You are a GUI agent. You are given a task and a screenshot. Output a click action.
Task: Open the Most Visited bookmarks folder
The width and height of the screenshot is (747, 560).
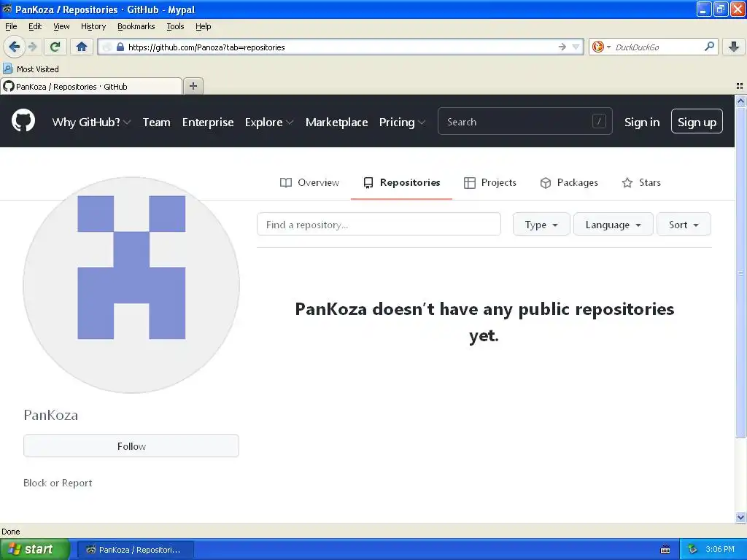coord(31,69)
